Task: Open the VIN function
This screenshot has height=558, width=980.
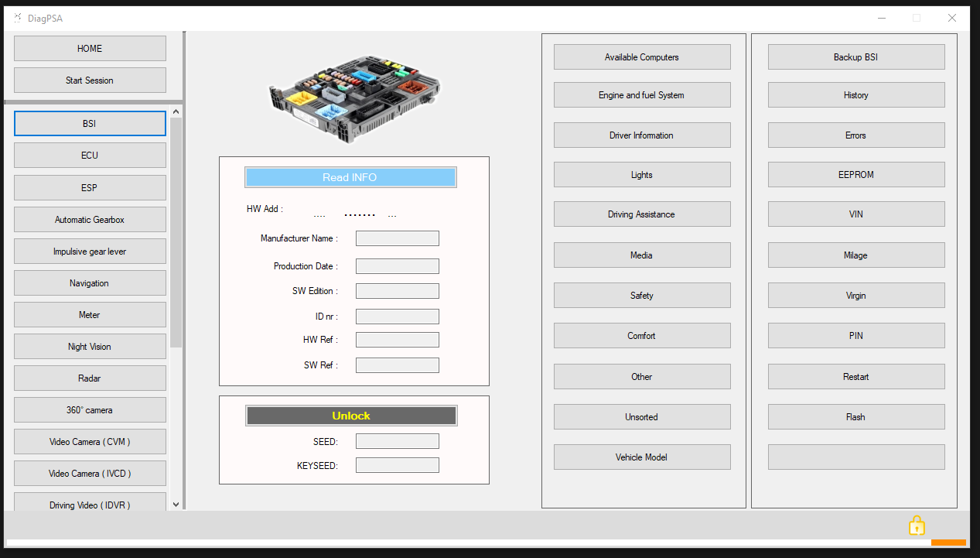Action: point(856,214)
